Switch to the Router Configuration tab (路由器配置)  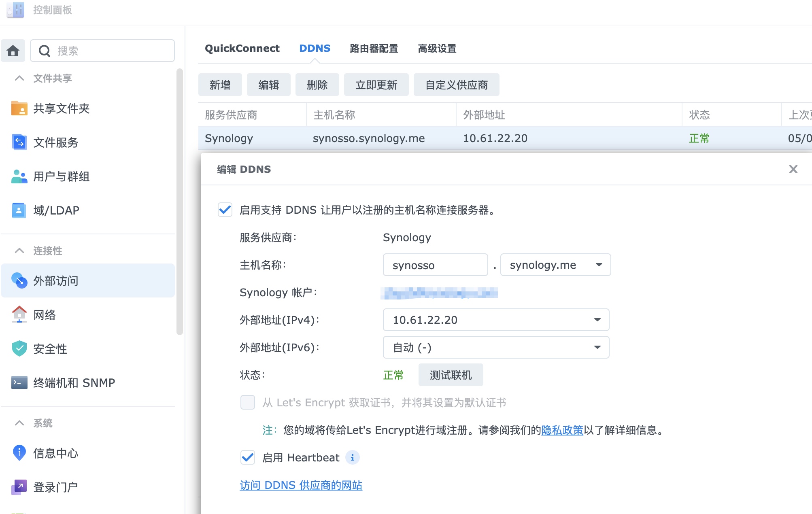click(x=374, y=48)
